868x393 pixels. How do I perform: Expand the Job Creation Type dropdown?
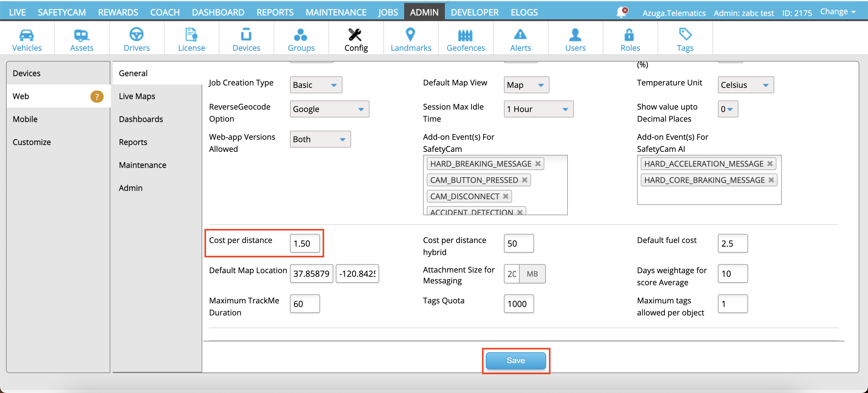(x=316, y=85)
